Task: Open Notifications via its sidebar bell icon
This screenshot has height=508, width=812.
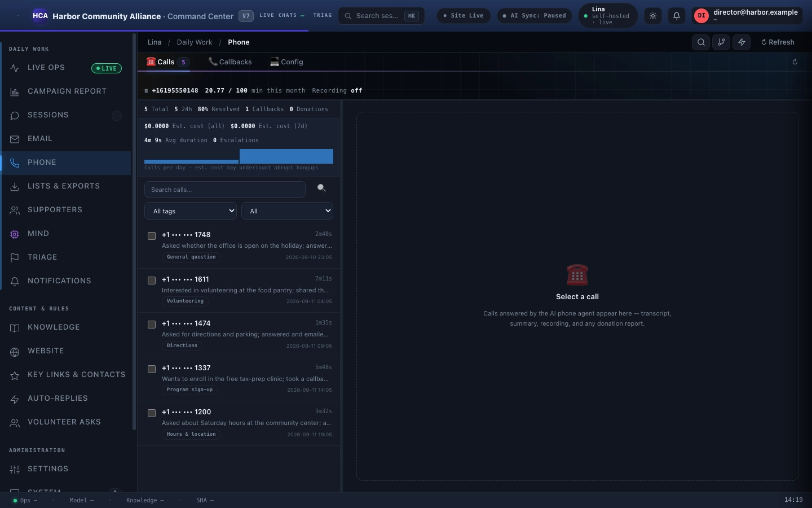Action: point(15,281)
